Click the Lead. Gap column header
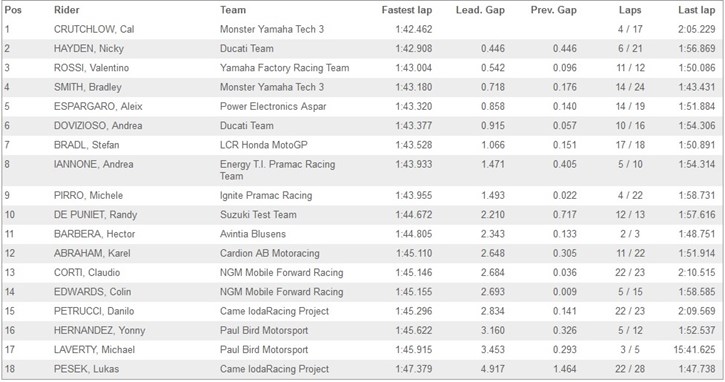725x382 pixels. 480,10
